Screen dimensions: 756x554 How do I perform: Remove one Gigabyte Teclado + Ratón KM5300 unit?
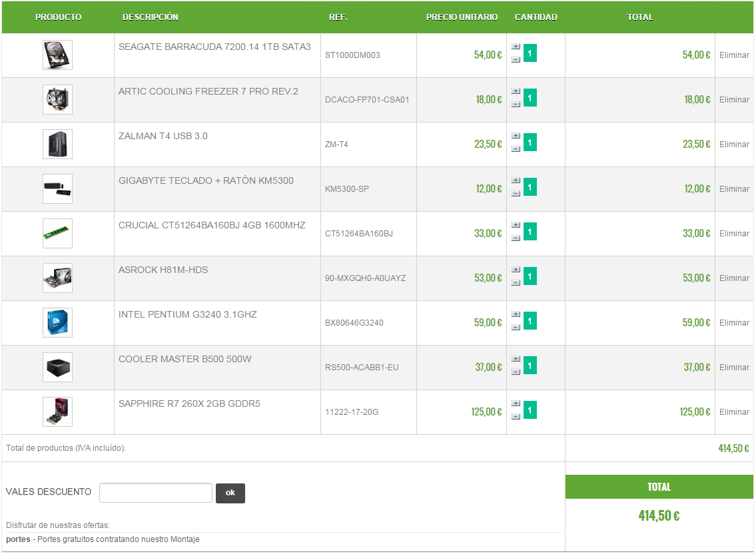tap(516, 193)
